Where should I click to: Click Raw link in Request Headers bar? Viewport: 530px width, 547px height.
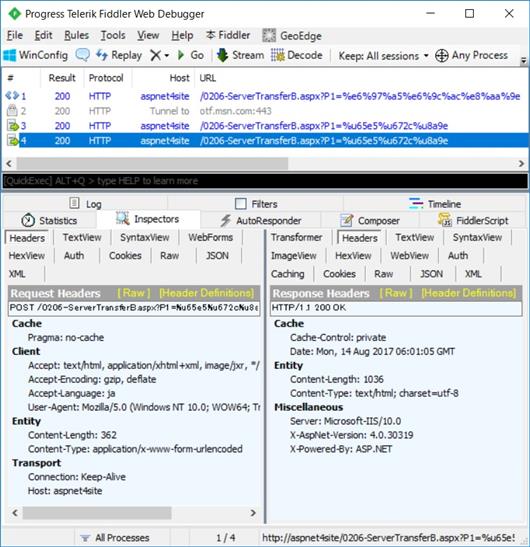134,293
